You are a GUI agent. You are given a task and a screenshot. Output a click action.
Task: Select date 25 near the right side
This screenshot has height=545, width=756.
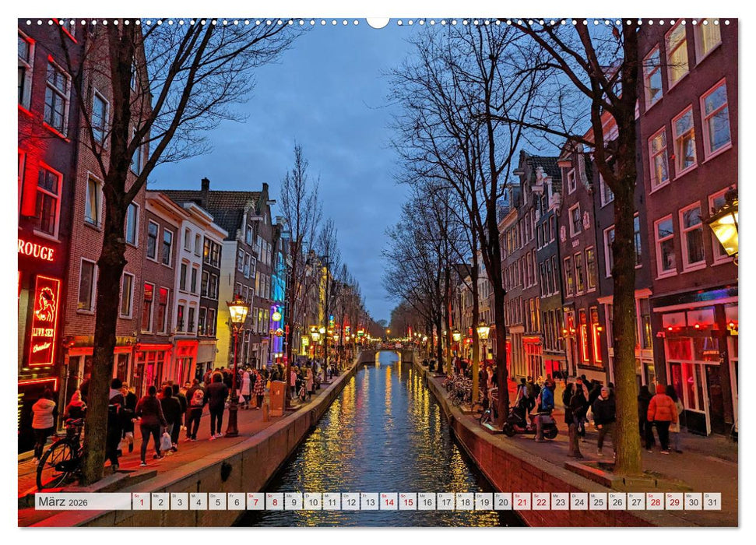tap(598, 504)
